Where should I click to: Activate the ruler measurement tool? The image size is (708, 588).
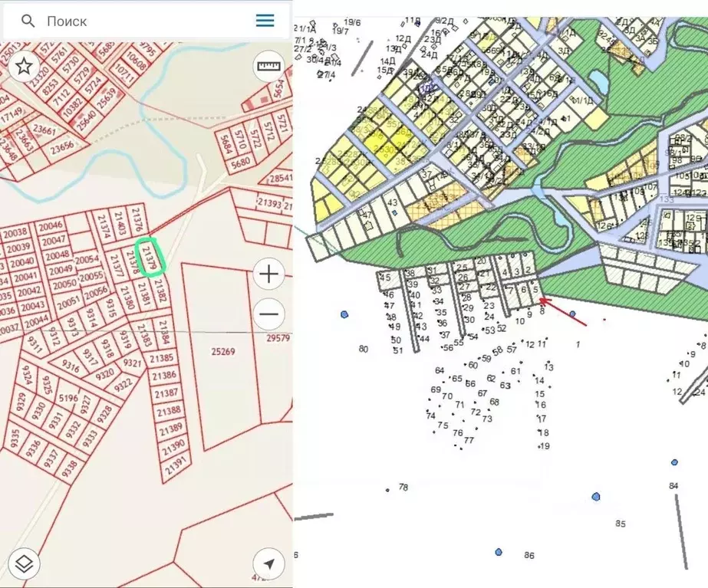268,67
